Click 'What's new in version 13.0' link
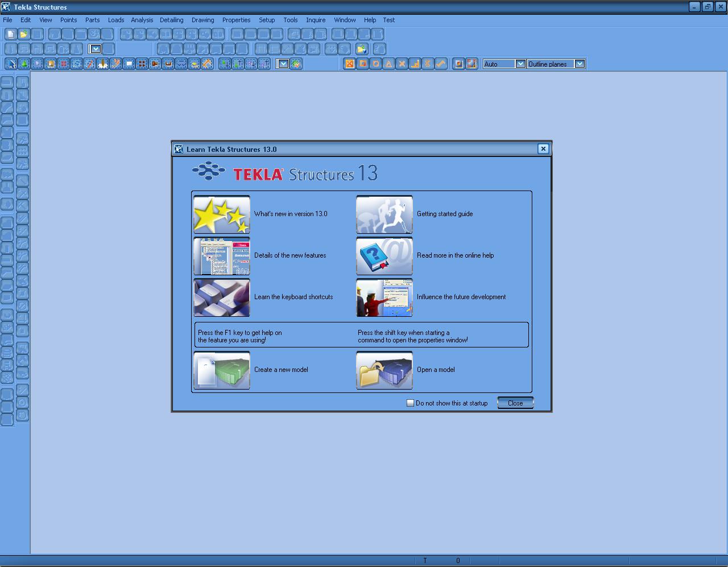 coord(291,214)
